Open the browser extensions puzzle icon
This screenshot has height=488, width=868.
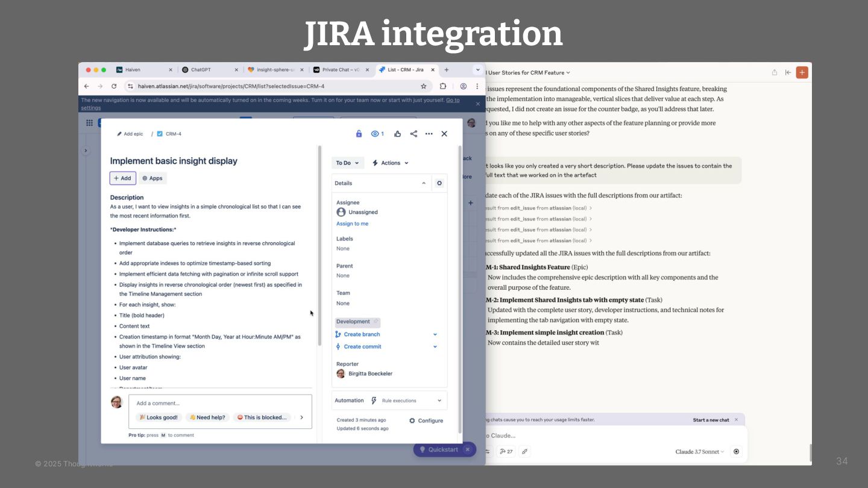pos(443,86)
